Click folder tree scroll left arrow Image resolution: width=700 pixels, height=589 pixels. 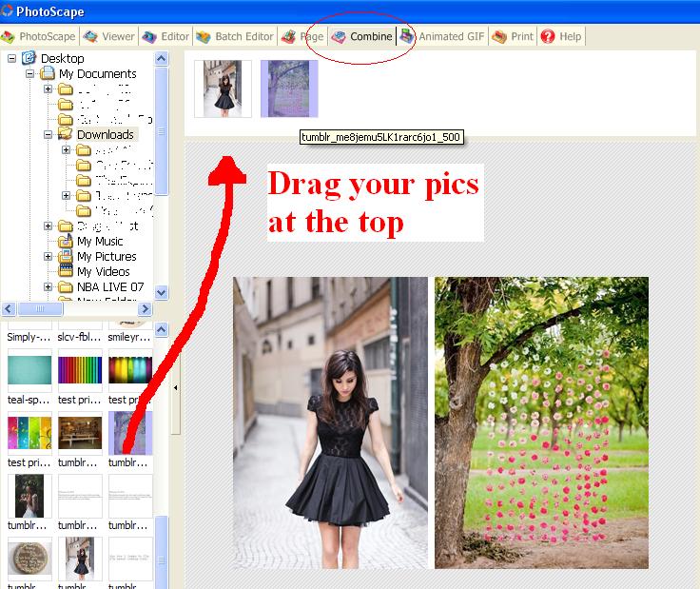coord(9,308)
